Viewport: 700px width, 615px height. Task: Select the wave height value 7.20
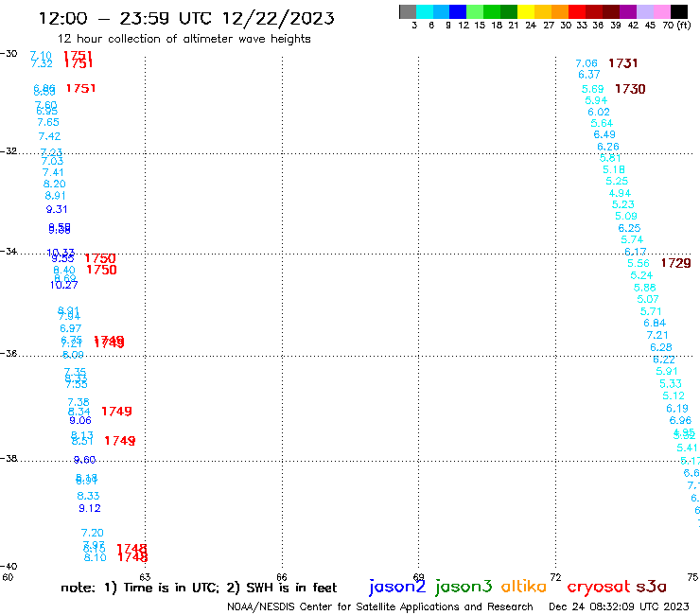(x=93, y=533)
